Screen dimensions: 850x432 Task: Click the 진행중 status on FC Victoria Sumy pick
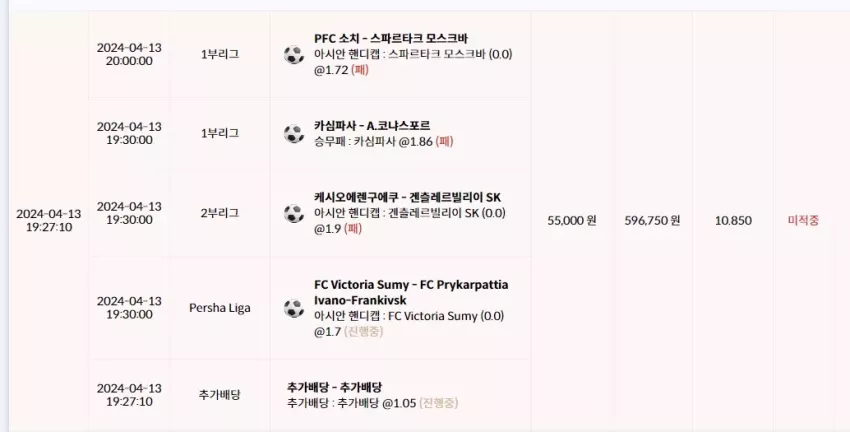pos(363,332)
